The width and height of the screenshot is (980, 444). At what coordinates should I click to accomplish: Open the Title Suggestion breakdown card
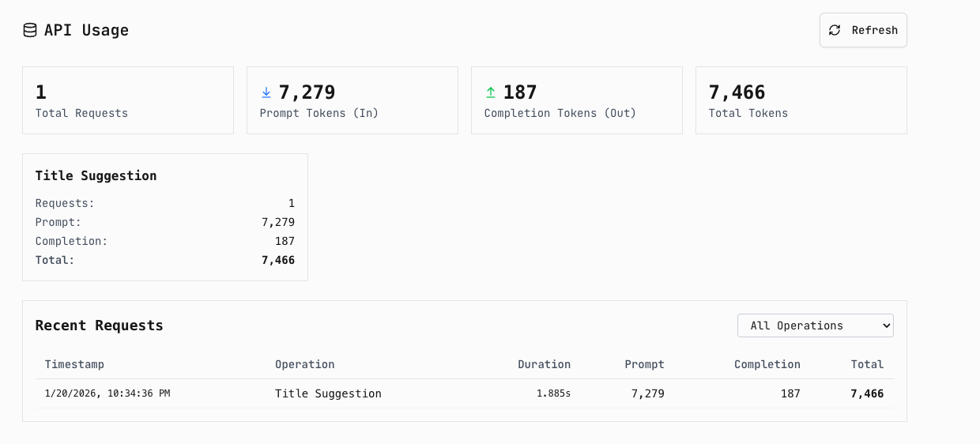coord(165,217)
